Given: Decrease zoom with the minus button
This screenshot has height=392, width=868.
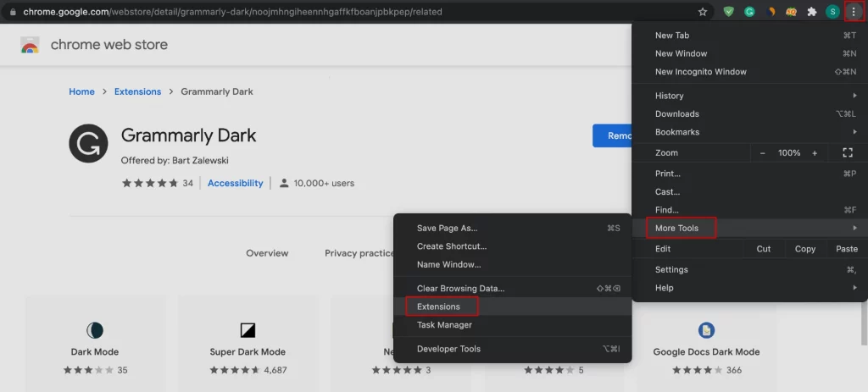Looking at the screenshot, I should (x=762, y=152).
